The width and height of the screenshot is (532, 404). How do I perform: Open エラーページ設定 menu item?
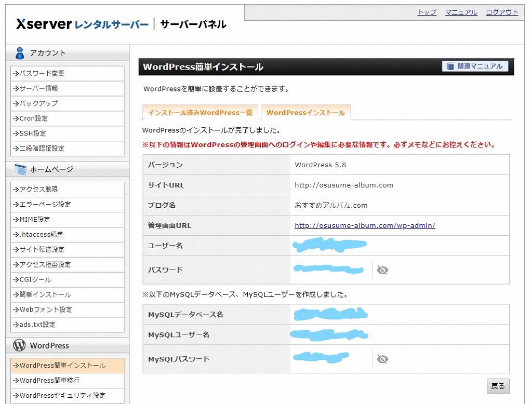tap(67, 204)
